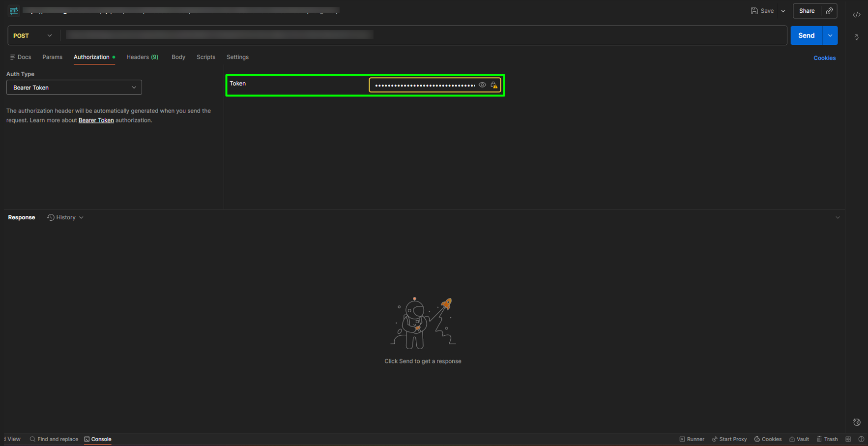Open the Vault from the status bar

pos(799,439)
